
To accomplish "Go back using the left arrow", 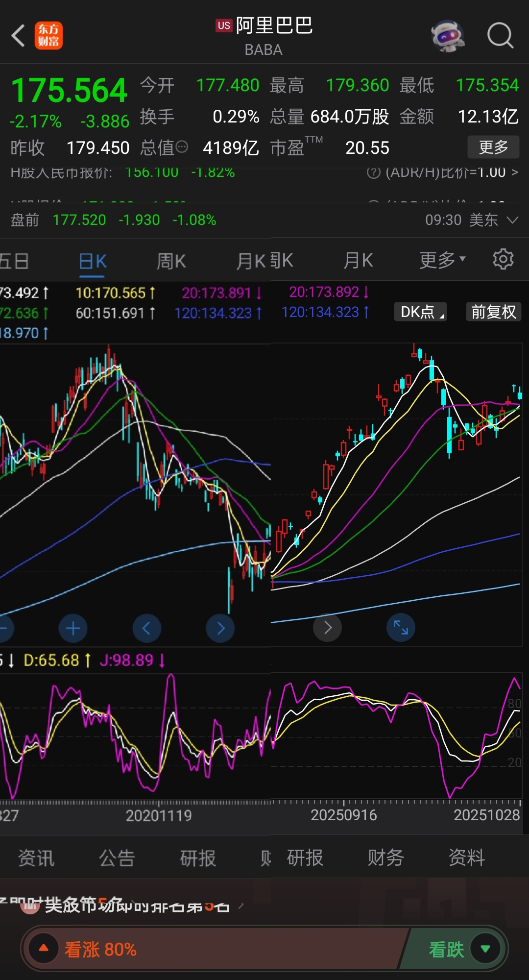I will click(x=18, y=36).
